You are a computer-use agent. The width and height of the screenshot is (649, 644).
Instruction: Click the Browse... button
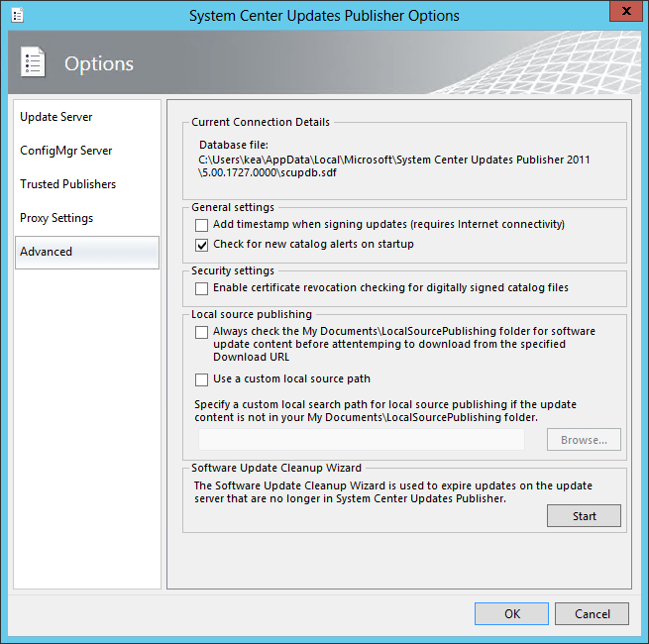pos(584,440)
